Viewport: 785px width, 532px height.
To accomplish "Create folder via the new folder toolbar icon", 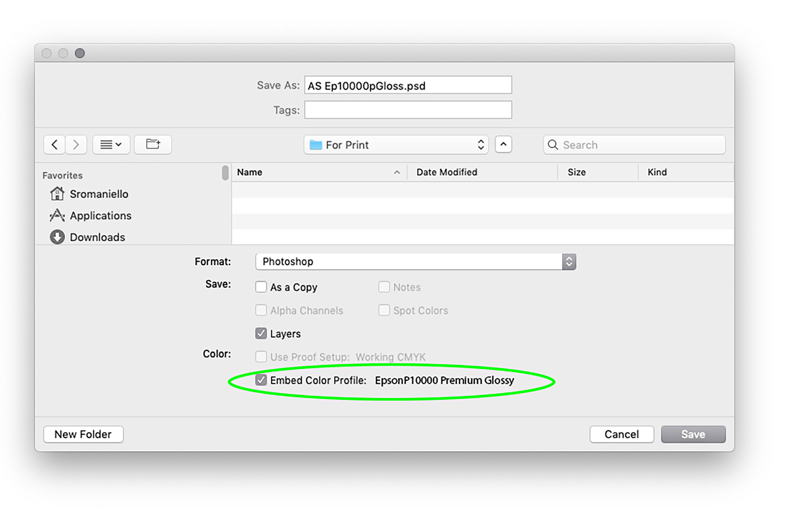I will click(x=153, y=145).
